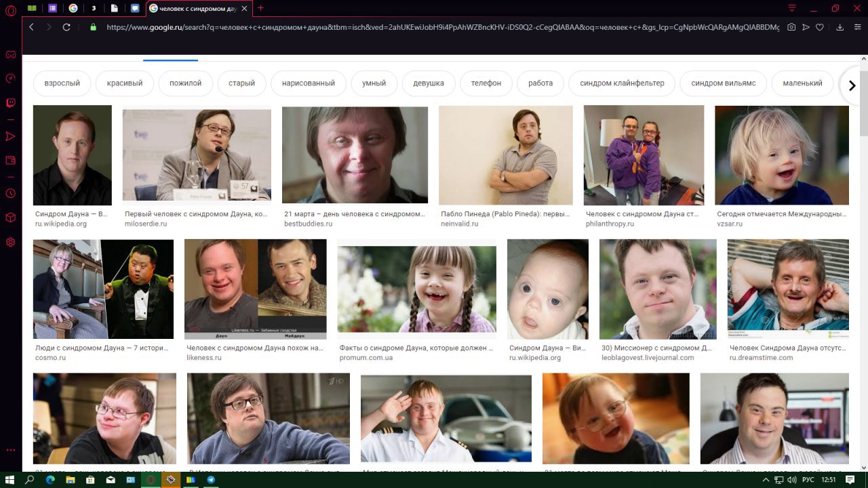Open browsing history clock icon in sidebar
Image resolution: width=868 pixels, height=488 pixels.
(10, 193)
